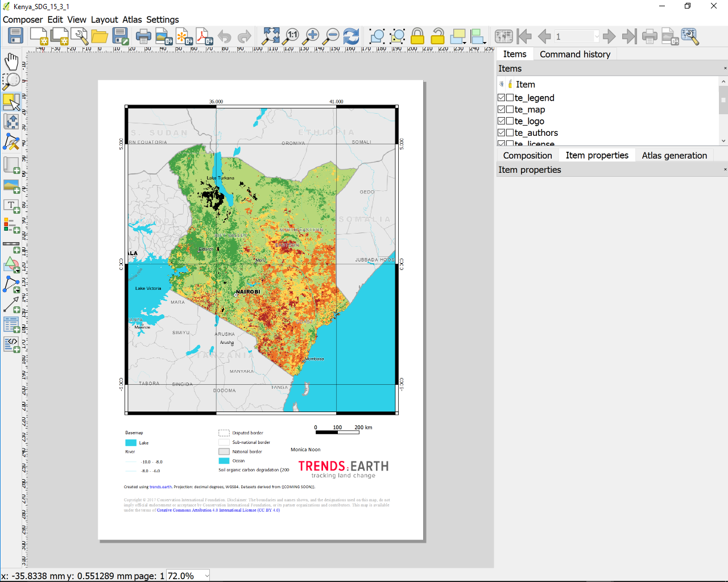Open the Composer Manager wrench icon
728x582 pixels.
80,36
